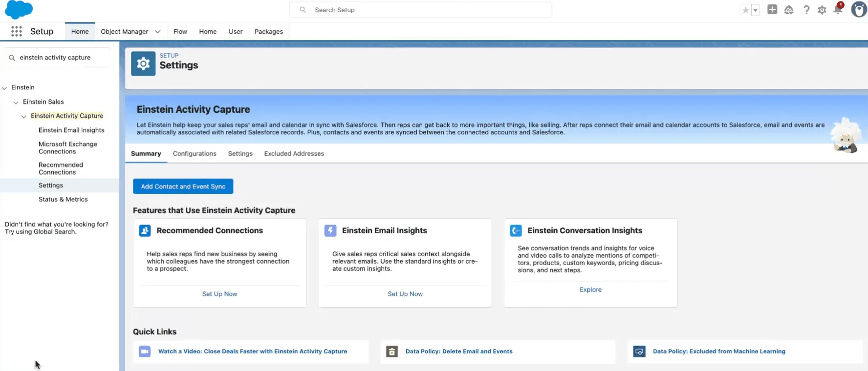Open Data Policy: Delete Email and Events link
The width and height of the screenshot is (868, 371).
[459, 351]
